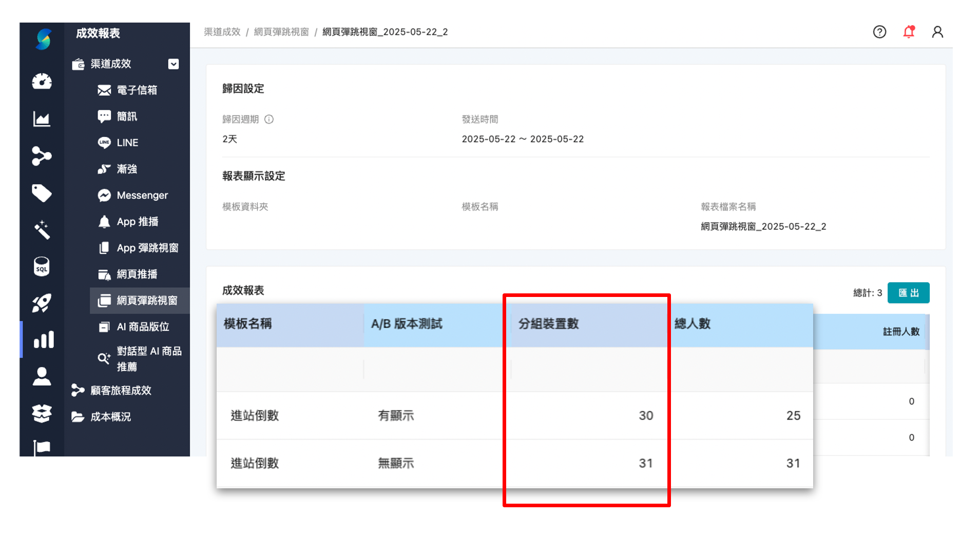
Task: Select the analytics chart icon in sidebar
Action: coord(42,118)
